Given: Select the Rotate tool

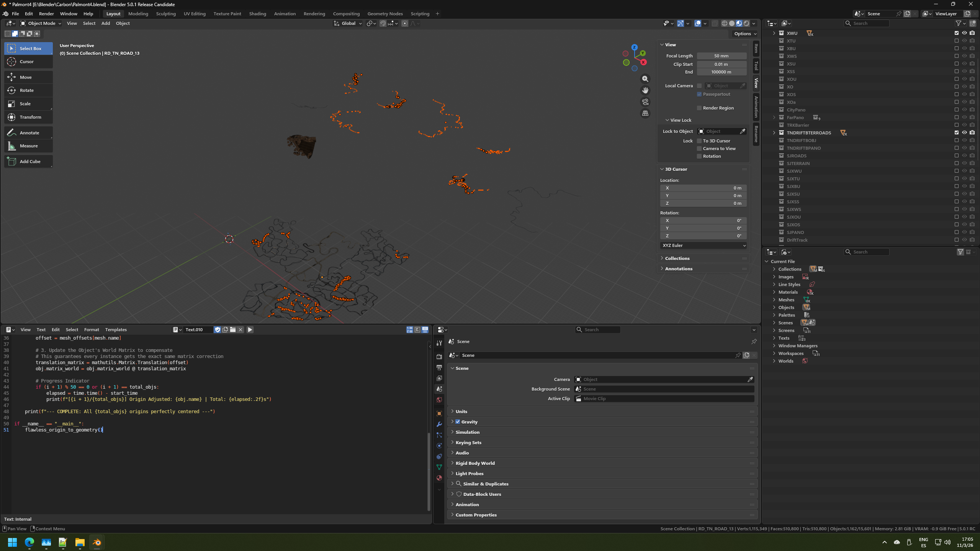Looking at the screenshot, I should pyautogui.click(x=27, y=90).
